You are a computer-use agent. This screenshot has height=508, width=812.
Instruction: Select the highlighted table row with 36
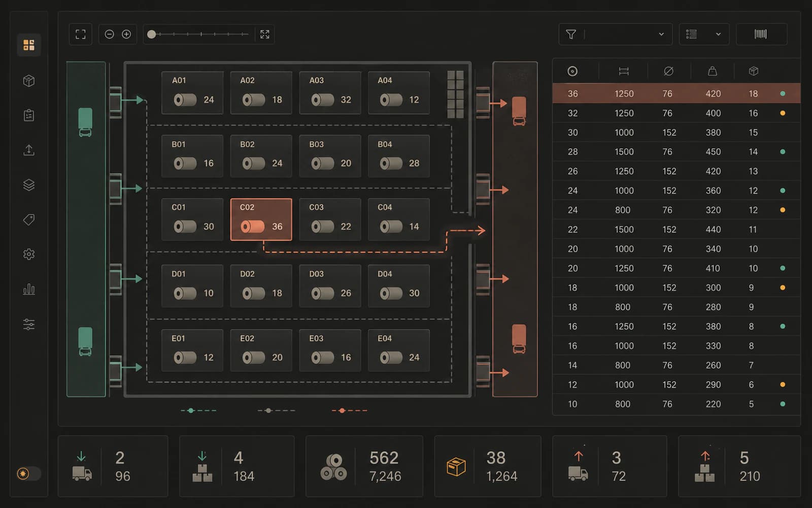tap(676, 93)
